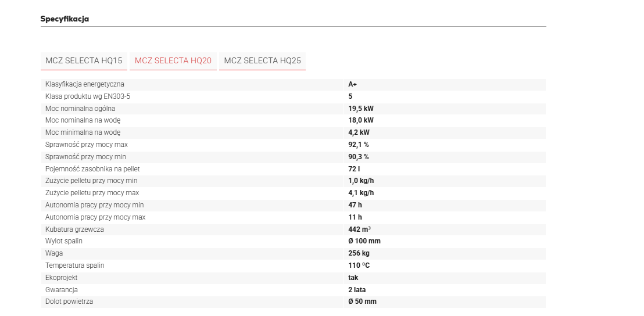Click the Klasa produktu wg EN303-5 label
Image resolution: width=644 pixels, height=316 pixels.
click(88, 96)
